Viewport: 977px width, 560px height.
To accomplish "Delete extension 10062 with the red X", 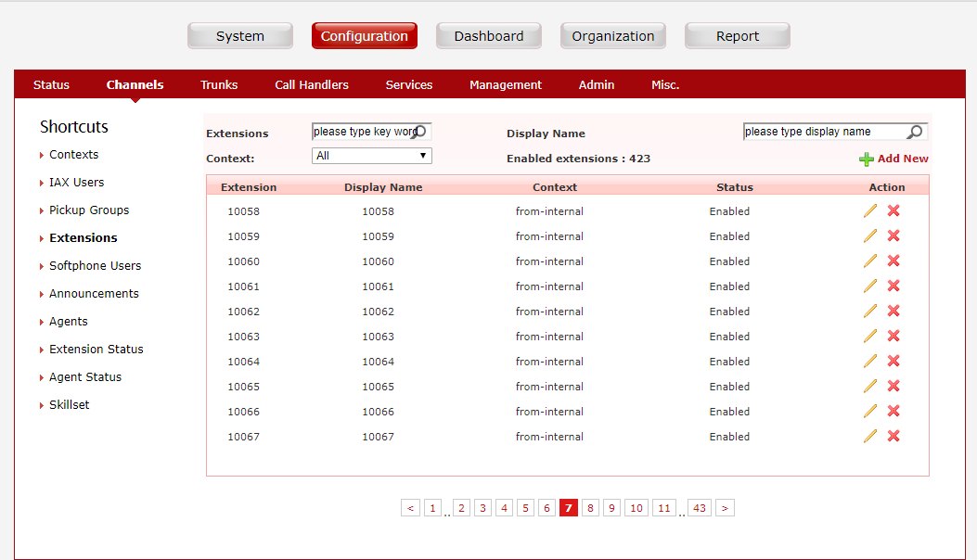I will click(x=893, y=311).
